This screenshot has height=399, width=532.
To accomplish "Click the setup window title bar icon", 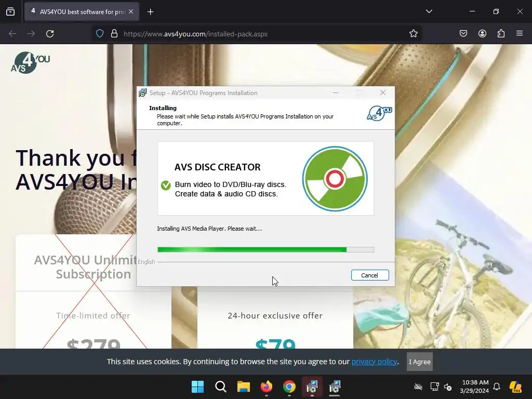I will coord(142,92).
